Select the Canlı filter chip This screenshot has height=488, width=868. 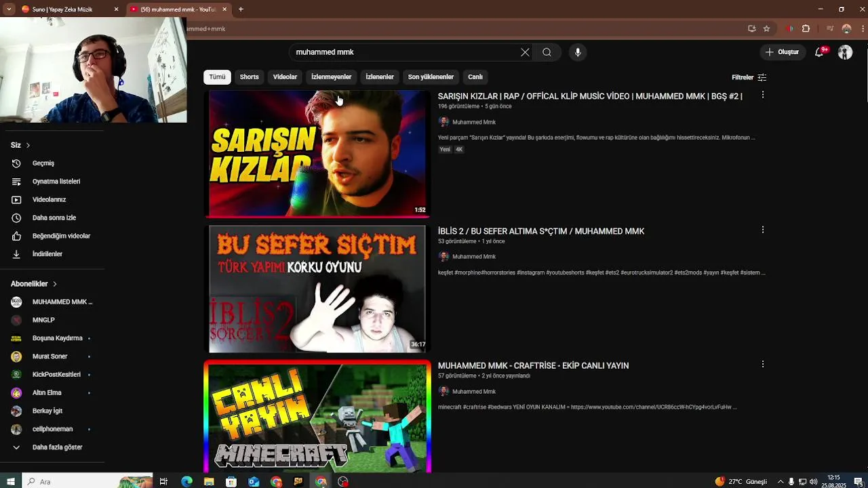point(475,77)
